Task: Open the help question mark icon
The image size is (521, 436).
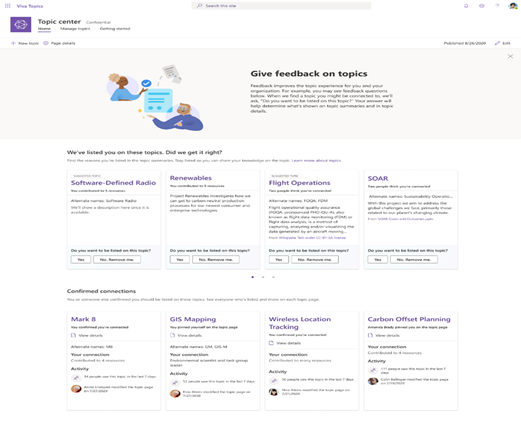Action: (x=497, y=6)
